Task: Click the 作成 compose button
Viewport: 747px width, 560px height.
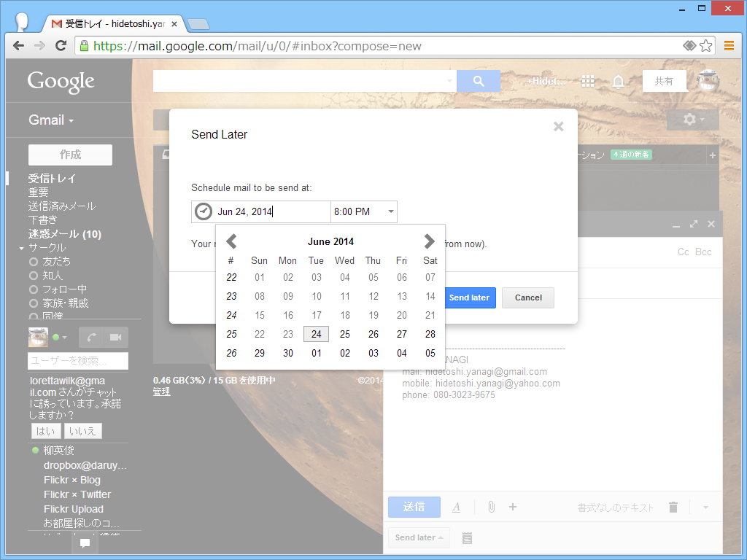Action: click(x=70, y=155)
